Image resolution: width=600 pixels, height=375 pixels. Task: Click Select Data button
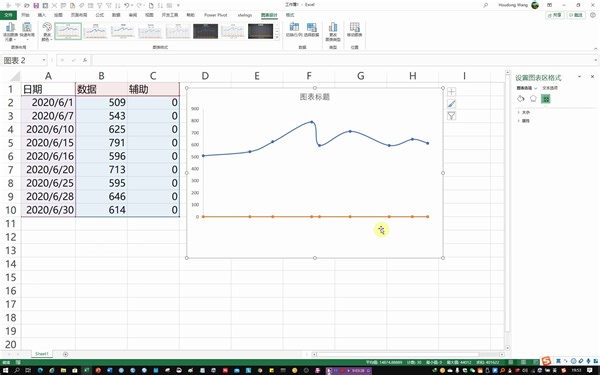click(x=311, y=29)
